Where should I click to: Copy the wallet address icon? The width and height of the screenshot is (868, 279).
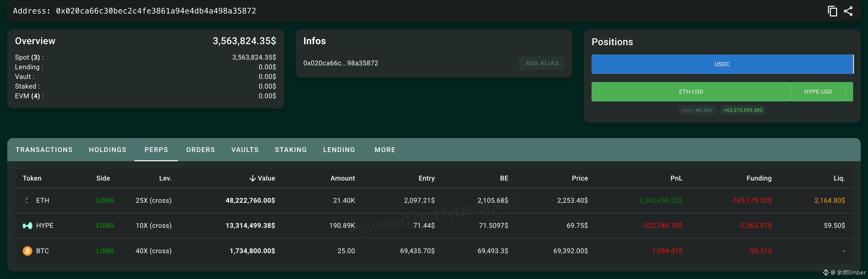point(832,11)
